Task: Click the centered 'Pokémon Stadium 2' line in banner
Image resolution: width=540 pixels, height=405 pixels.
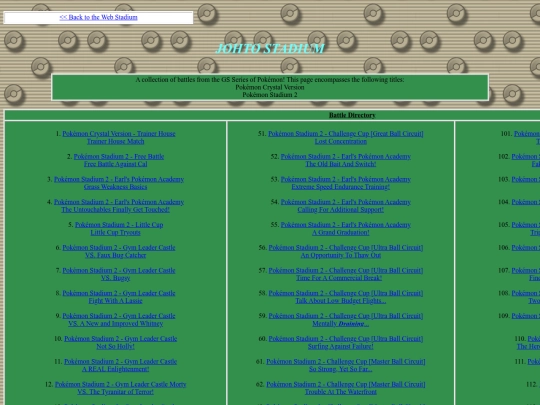Action: pyautogui.click(x=270, y=95)
